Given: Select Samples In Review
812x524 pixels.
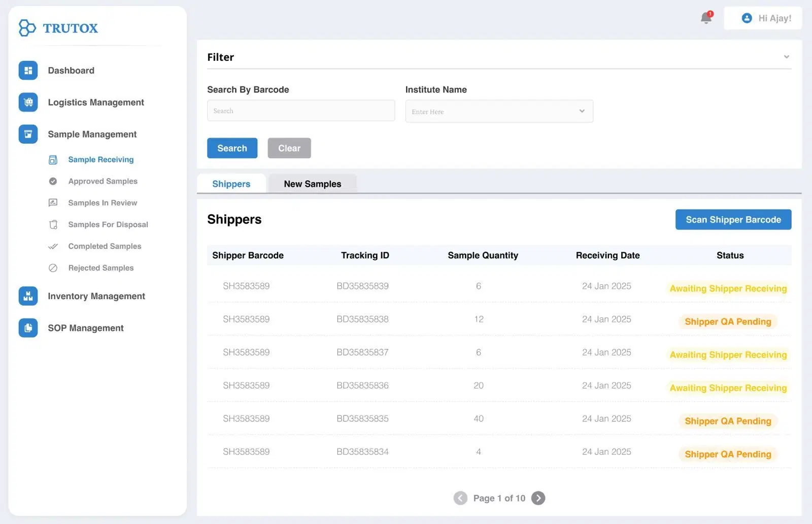Looking at the screenshot, I should [x=103, y=203].
